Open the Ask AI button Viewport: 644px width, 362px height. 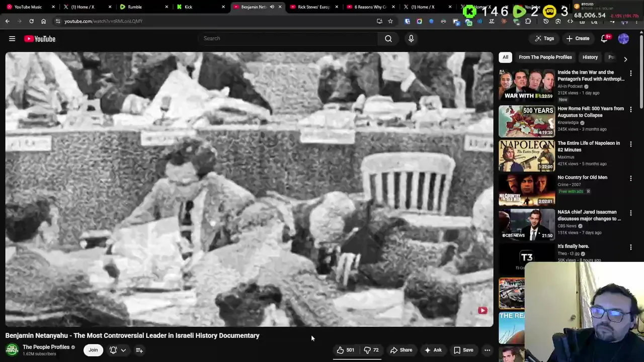[433, 350]
